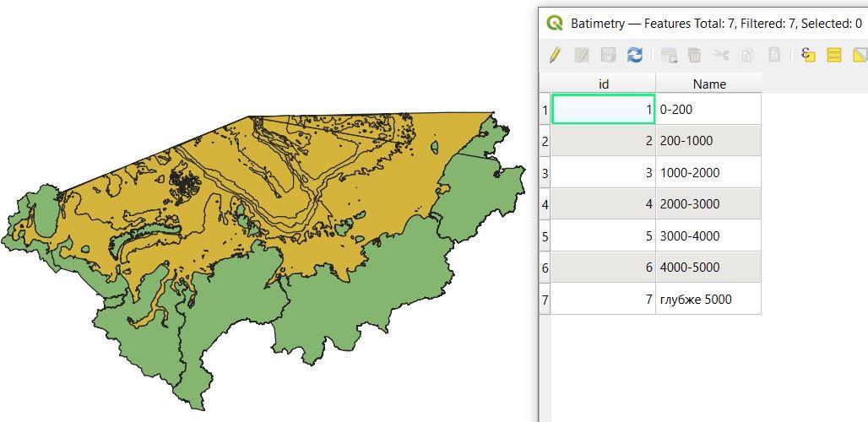868x422 pixels.
Task: Sort table by the id column header
Action: point(603,84)
